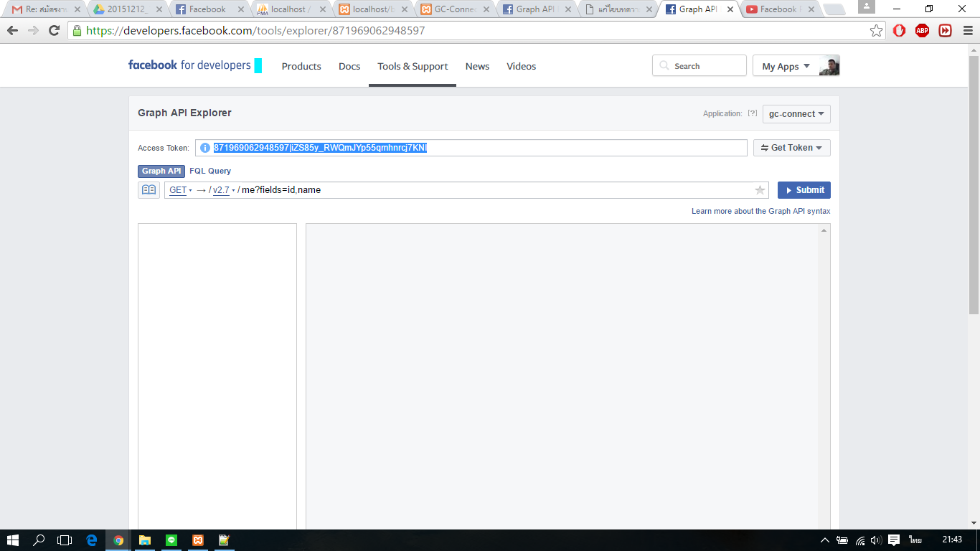Image resolution: width=980 pixels, height=551 pixels.
Task: Change the v2.7 API version dropdown
Action: tap(224, 190)
